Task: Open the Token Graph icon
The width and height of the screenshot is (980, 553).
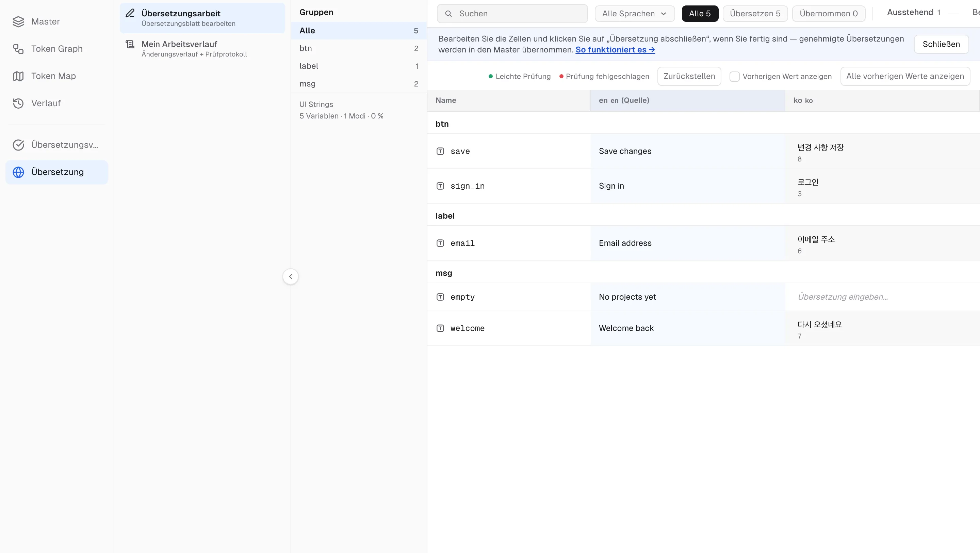Action: [x=18, y=49]
